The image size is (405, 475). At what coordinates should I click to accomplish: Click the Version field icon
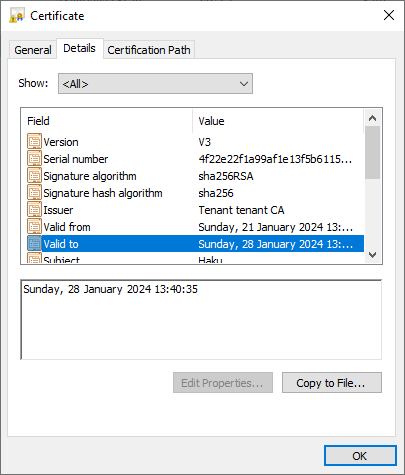(x=34, y=142)
